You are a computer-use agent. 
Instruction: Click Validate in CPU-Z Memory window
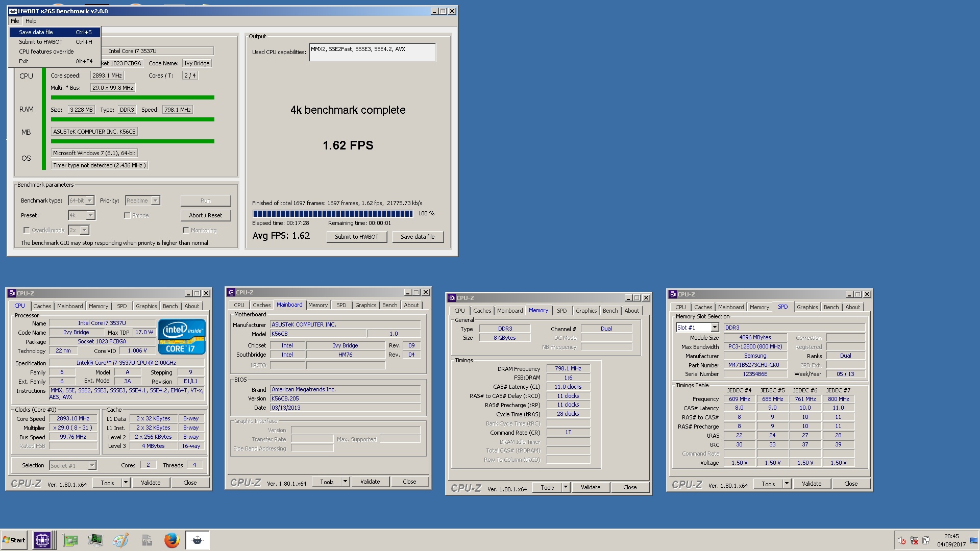(591, 487)
